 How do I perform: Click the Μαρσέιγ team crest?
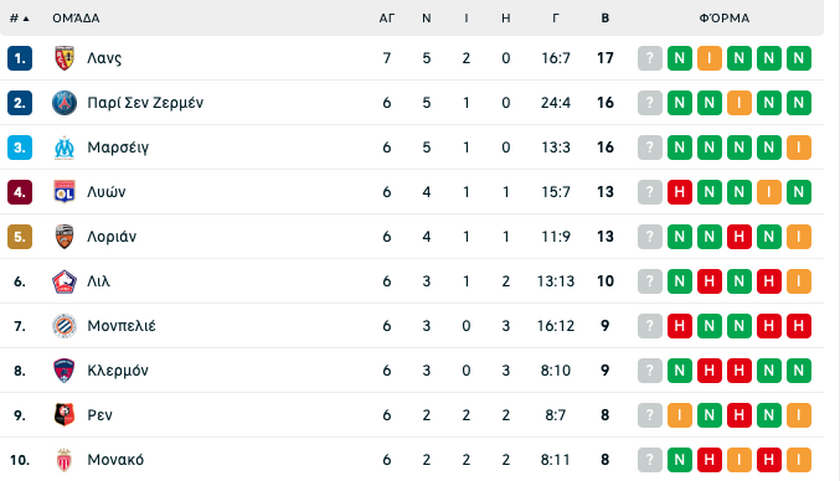click(64, 147)
